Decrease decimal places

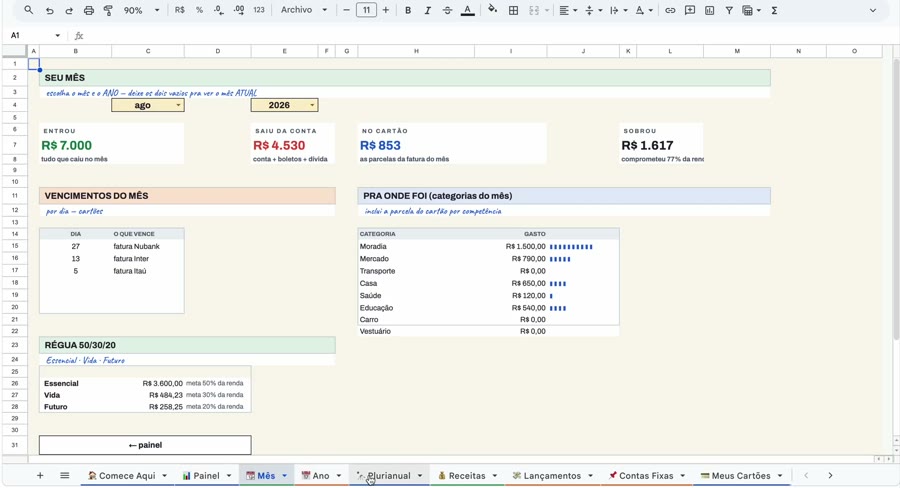(x=219, y=10)
